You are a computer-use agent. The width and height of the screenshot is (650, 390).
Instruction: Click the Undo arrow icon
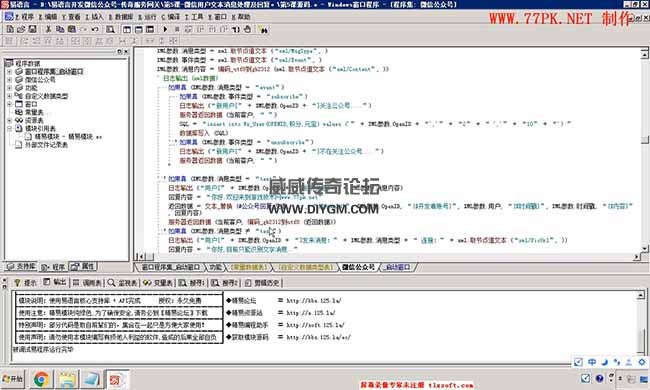point(95,29)
